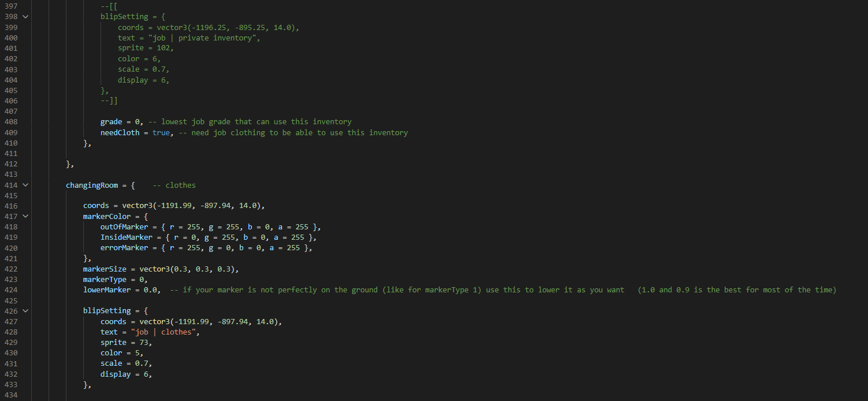The image size is (868, 401).
Task: Click the "-- clothes" comment text
Action: tap(174, 185)
